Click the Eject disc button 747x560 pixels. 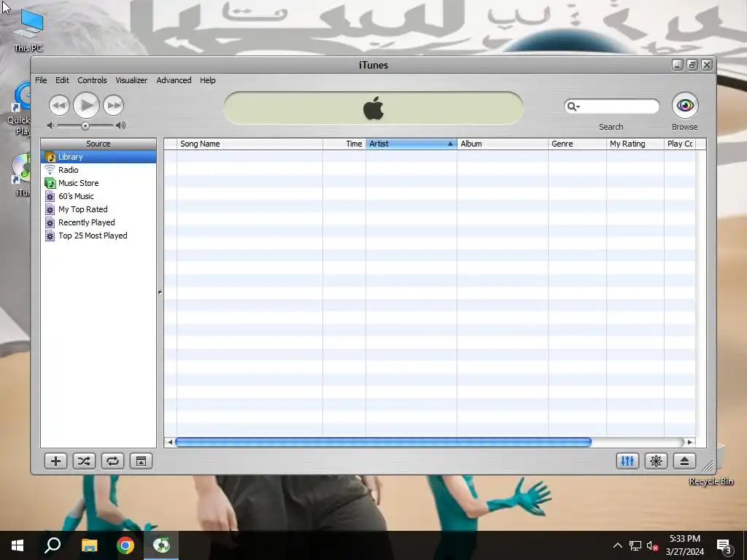684,461
